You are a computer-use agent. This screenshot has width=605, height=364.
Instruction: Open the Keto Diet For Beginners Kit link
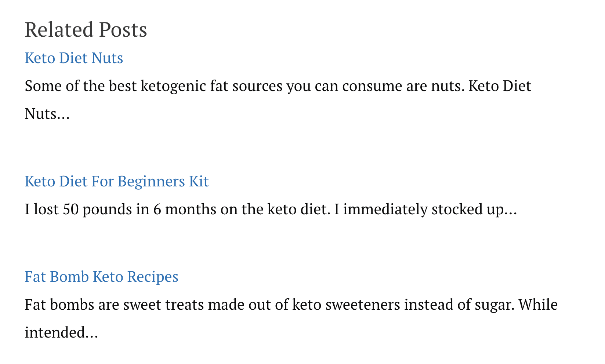tap(117, 182)
